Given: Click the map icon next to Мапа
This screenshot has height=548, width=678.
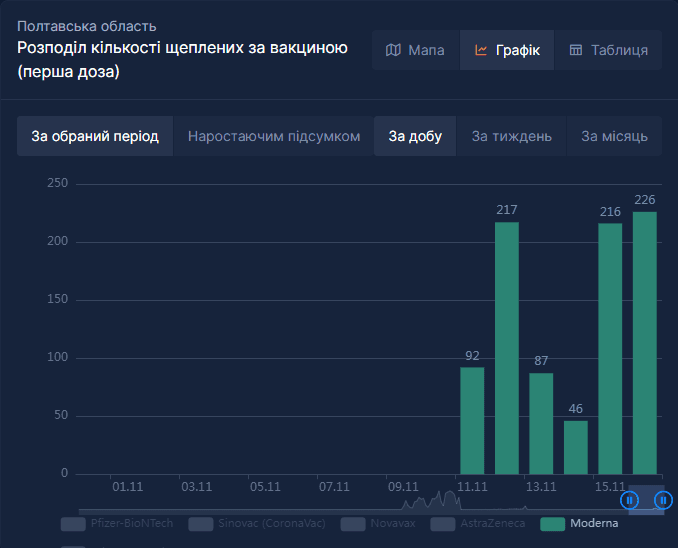Looking at the screenshot, I should 393,50.
